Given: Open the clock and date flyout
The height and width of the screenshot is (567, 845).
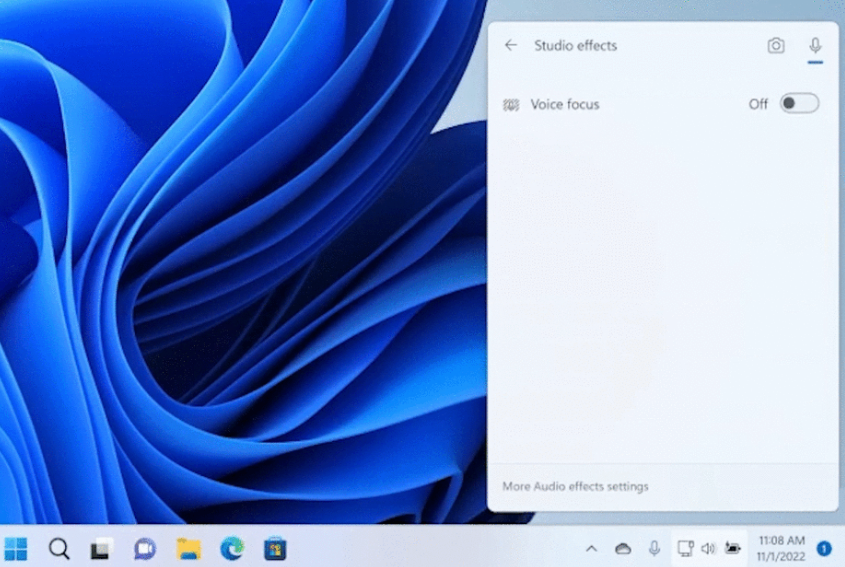Looking at the screenshot, I should coord(780,548).
